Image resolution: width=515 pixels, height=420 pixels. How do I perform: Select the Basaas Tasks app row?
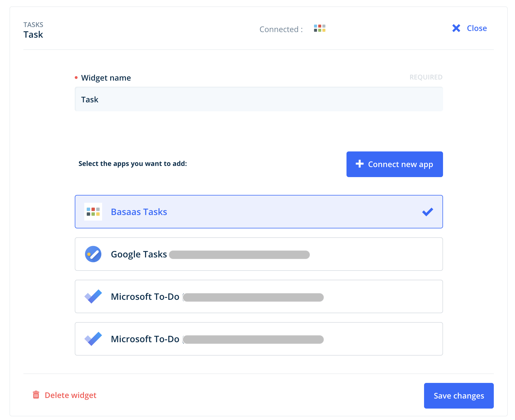point(259,212)
